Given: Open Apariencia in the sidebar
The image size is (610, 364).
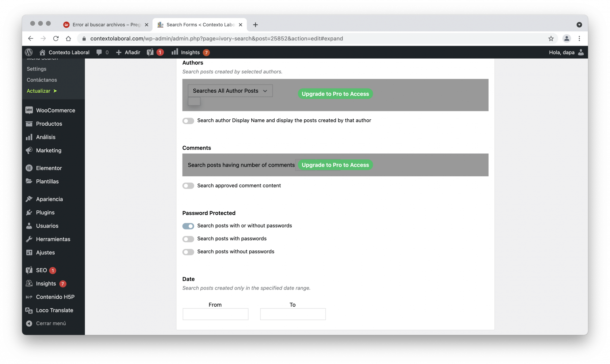Looking at the screenshot, I should pos(53,199).
